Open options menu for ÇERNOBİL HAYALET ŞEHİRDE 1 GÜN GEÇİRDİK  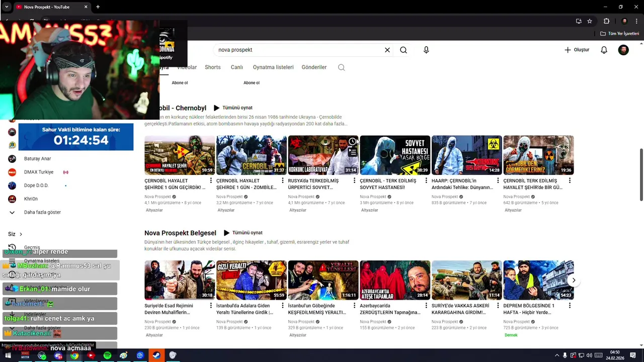(x=211, y=180)
